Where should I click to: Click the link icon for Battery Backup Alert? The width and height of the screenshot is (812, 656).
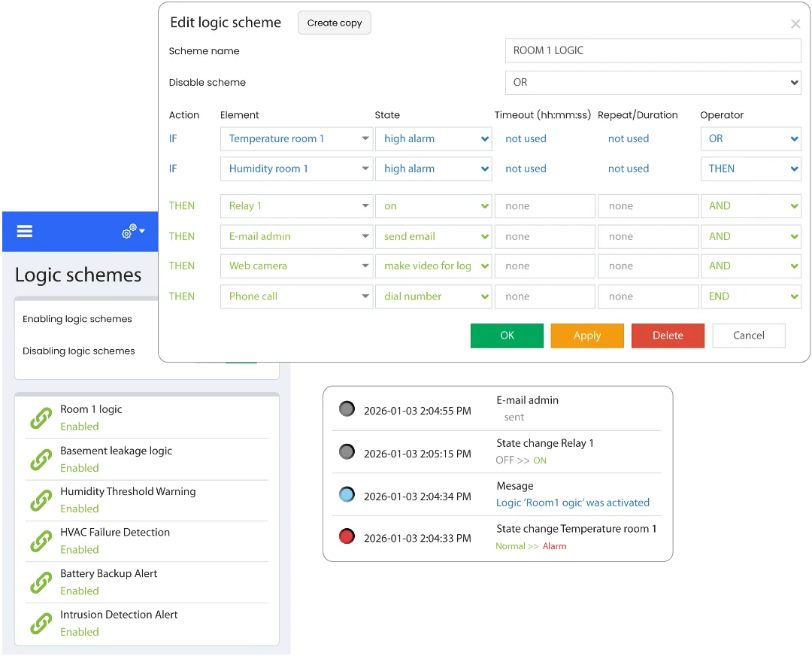tap(41, 582)
